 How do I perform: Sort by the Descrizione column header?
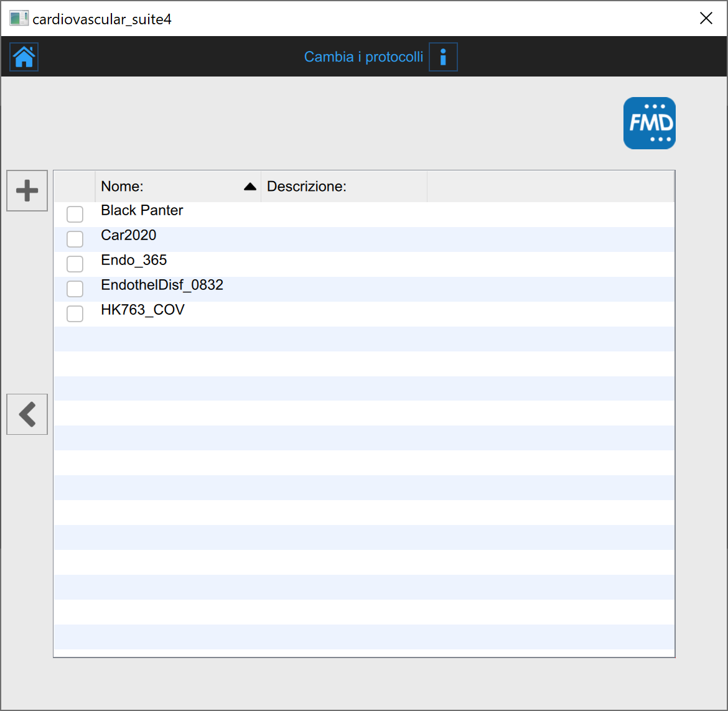pos(306,187)
